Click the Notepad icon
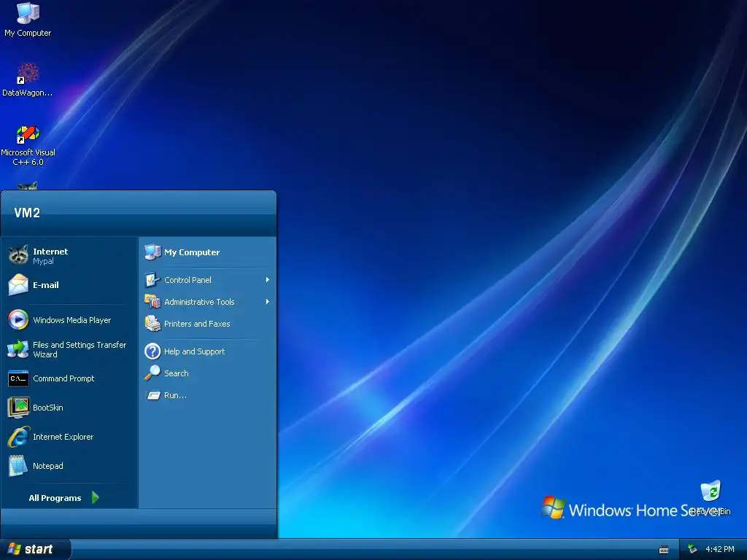The width and height of the screenshot is (747, 560). pyautogui.click(x=18, y=466)
